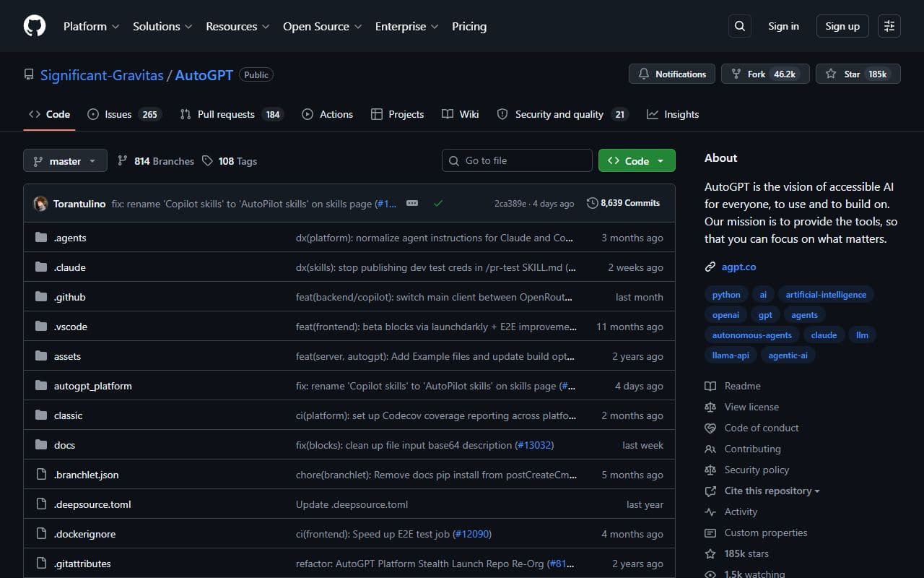Click the Sign up button
This screenshot has width=924, height=578.
click(x=842, y=26)
